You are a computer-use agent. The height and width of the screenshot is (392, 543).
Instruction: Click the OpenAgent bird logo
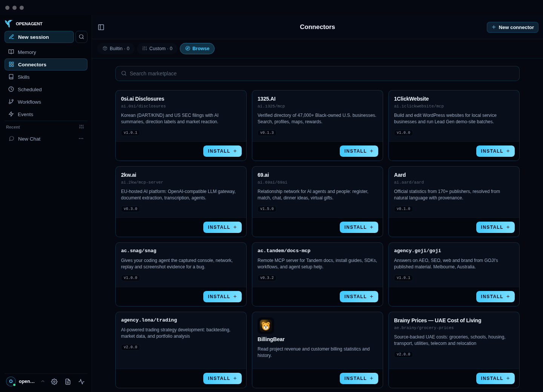[x=9, y=23]
